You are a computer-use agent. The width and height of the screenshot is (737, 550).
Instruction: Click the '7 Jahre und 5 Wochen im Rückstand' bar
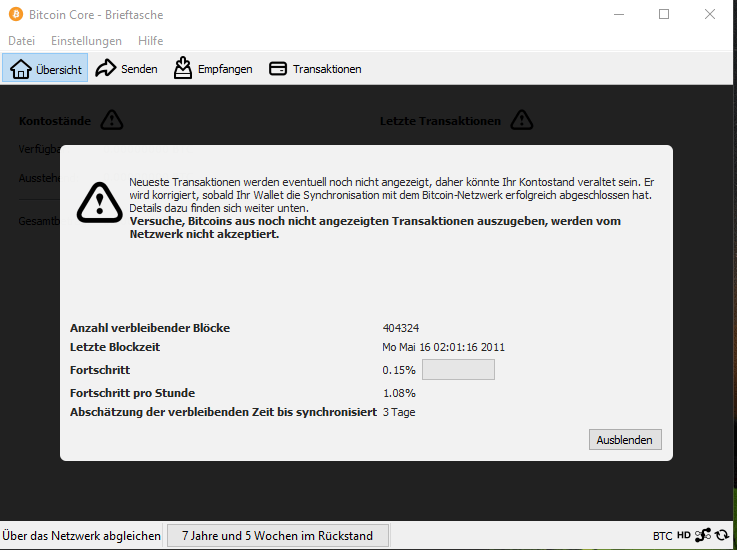tap(278, 535)
